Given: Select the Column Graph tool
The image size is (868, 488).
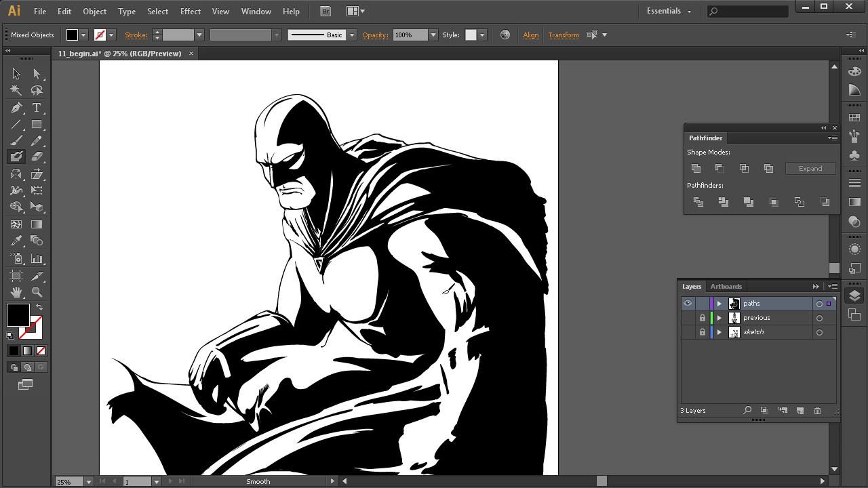Looking at the screenshot, I should (37, 258).
